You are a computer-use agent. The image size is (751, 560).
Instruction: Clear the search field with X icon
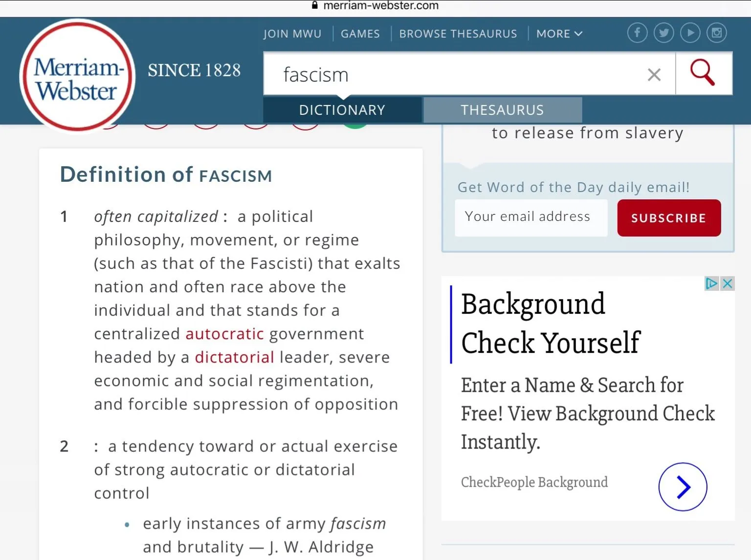(x=654, y=75)
